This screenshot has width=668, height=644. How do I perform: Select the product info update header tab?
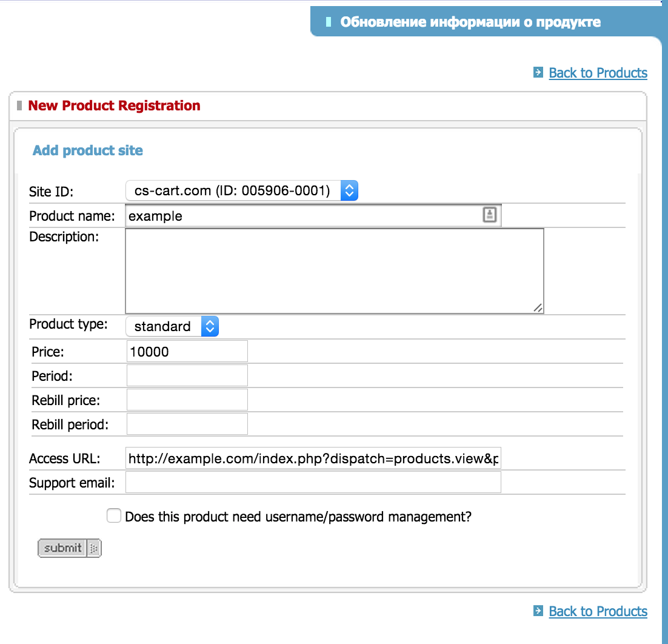click(x=470, y=22)
